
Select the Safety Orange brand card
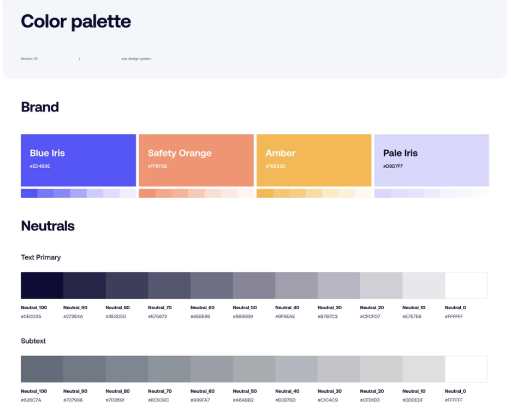(x=196, y=160)
